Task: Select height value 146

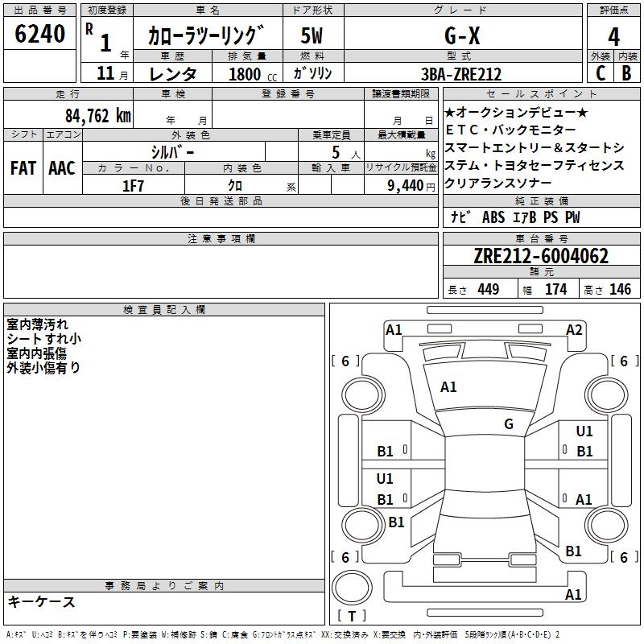Action: coord(620,289)
